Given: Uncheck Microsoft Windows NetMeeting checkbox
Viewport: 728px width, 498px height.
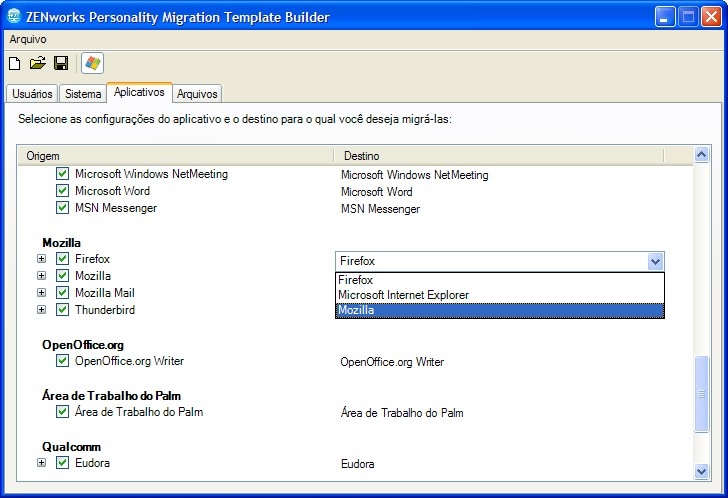Looking at the screenshot, I should [63, 174].
